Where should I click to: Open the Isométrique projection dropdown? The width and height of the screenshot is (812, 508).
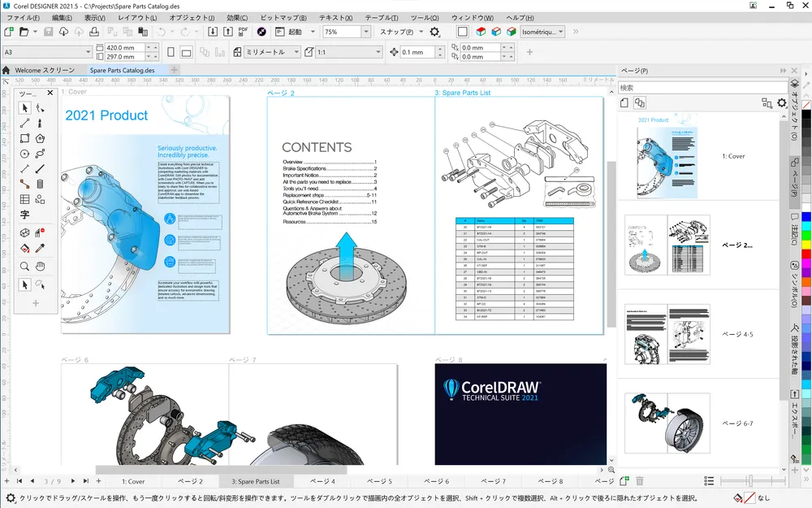pos(560,32)
